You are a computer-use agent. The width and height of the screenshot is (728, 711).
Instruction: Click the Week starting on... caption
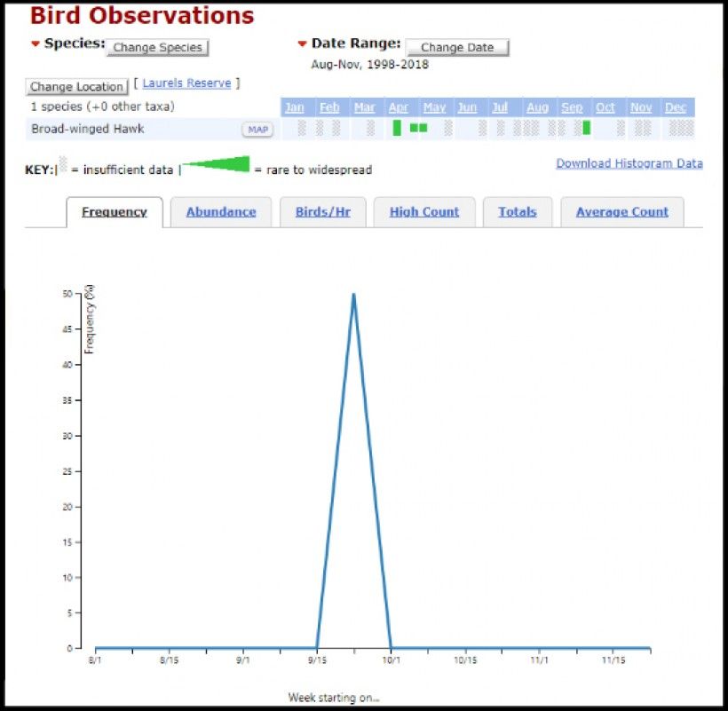[333, 698]
